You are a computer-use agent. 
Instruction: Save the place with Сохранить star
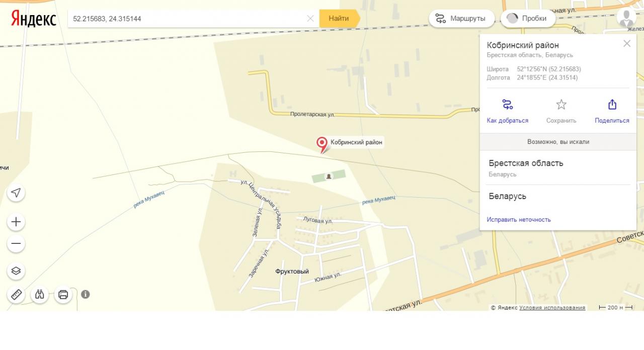click(561, 112)
